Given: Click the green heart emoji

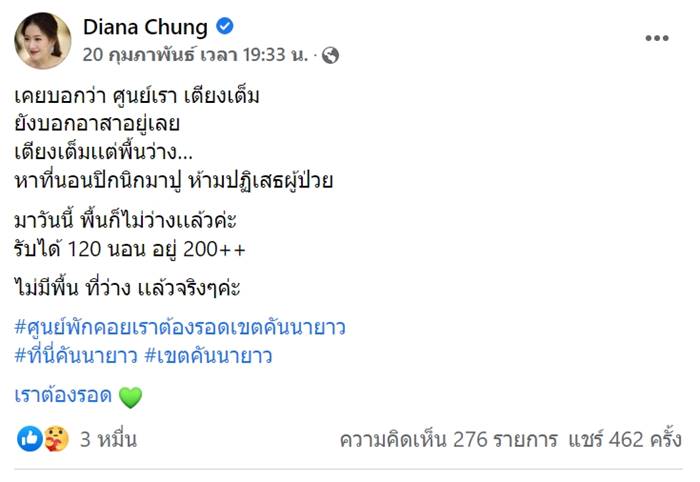Looking at the screenshot, I should [x=130, y=397].
